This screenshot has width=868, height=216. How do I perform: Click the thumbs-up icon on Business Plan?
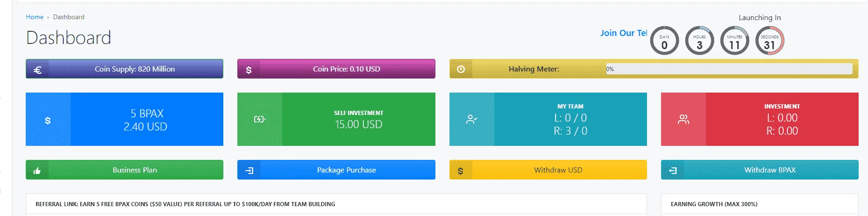(37, 171)
